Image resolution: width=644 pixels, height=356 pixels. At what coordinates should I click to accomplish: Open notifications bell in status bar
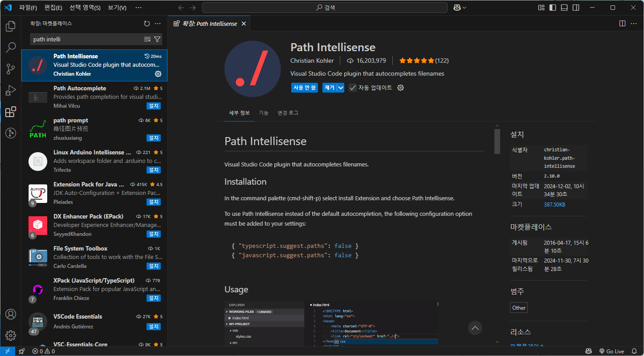pos(634,351)
